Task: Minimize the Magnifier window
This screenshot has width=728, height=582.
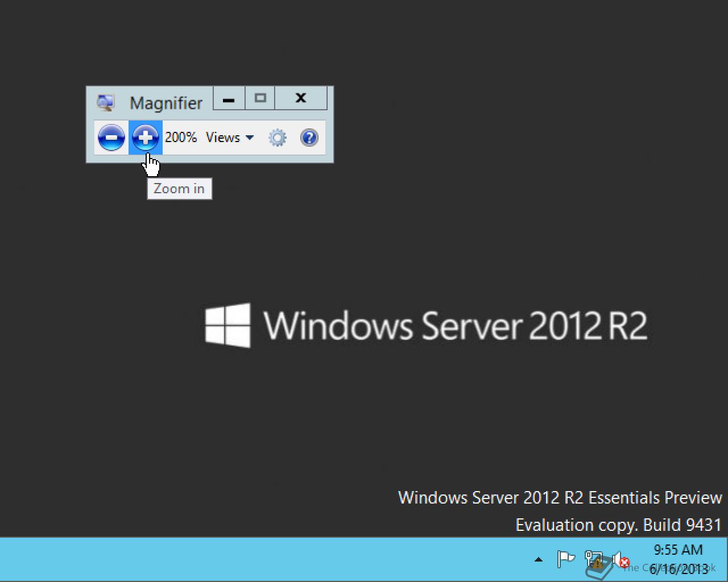Action: coord(229,99)
